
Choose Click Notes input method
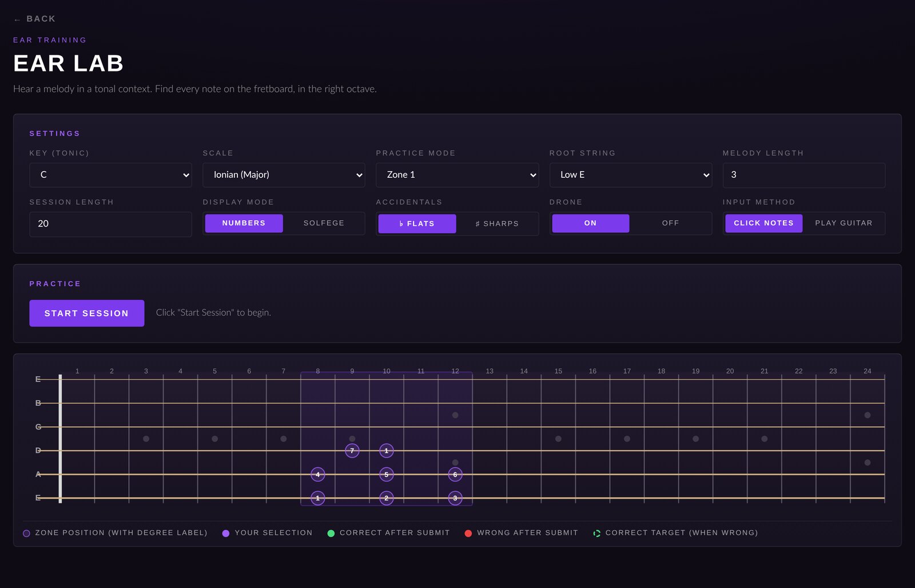point(764,223)
